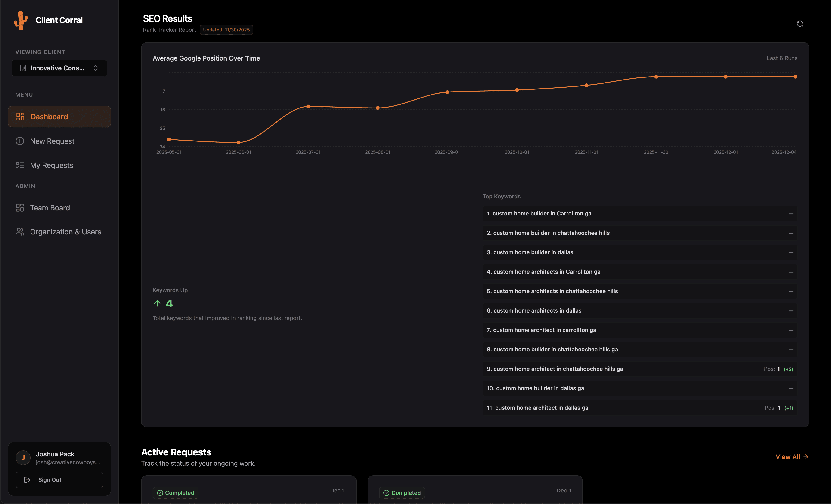Click the Organization & Users people icon
Image resolution: width=831 pixels, height=504 pixels.
20,232
